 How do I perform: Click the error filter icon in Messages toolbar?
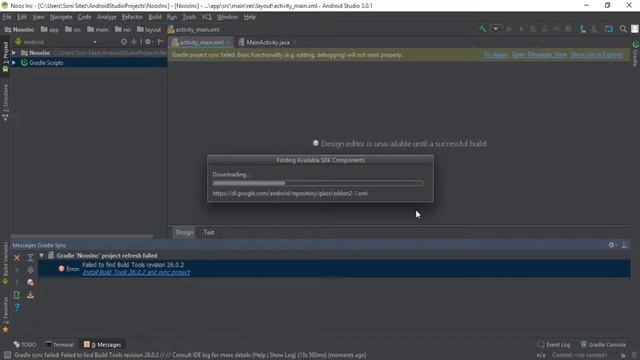pos(30,282)
